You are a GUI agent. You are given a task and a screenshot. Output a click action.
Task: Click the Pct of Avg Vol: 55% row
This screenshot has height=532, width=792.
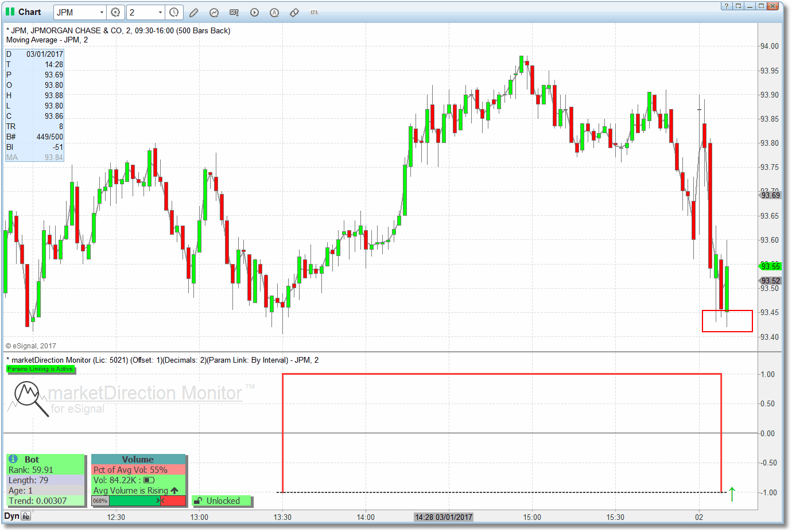(x=138, y=469)
